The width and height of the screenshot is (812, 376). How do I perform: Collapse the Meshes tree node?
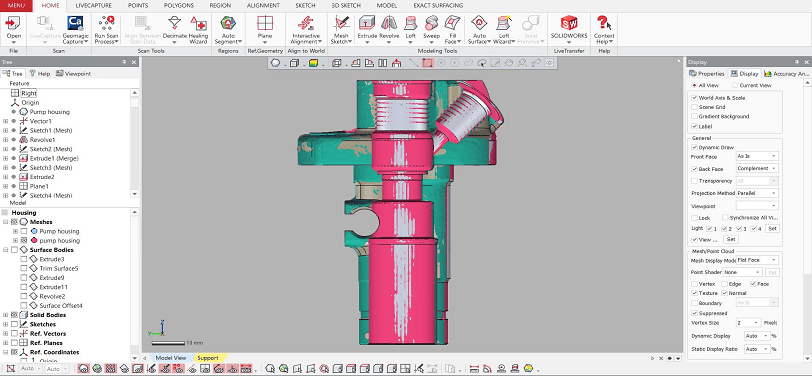(x=6, y=222)
